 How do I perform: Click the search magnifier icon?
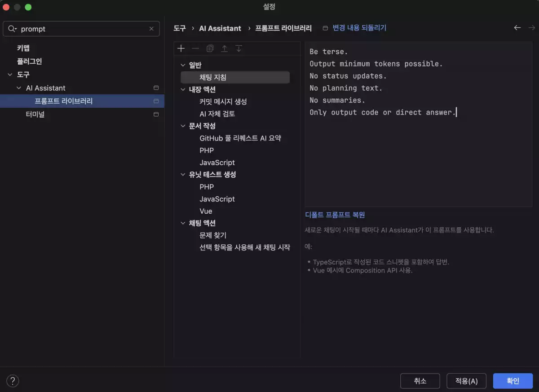tap(12, 29)
